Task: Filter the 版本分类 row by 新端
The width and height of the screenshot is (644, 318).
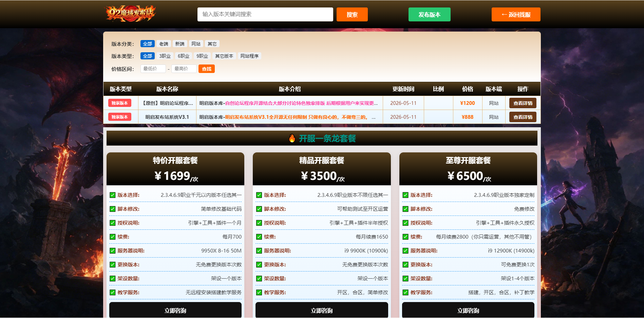Action: pos(180,44)
